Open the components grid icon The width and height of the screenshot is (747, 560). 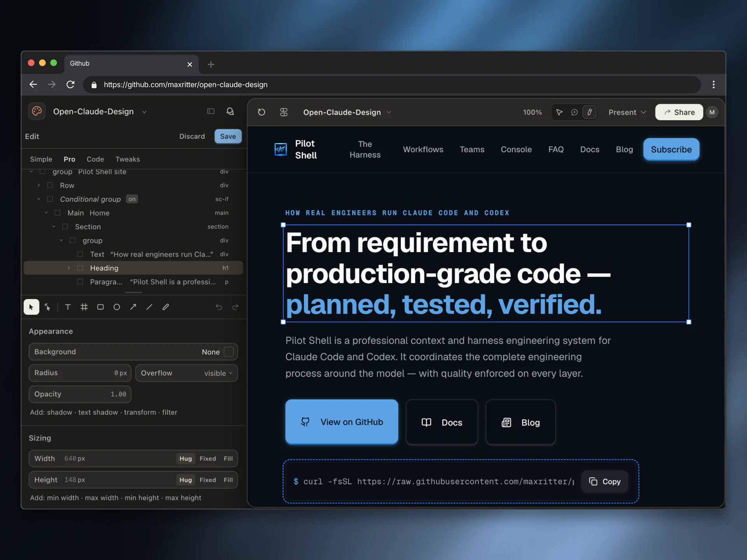point(284,112)
